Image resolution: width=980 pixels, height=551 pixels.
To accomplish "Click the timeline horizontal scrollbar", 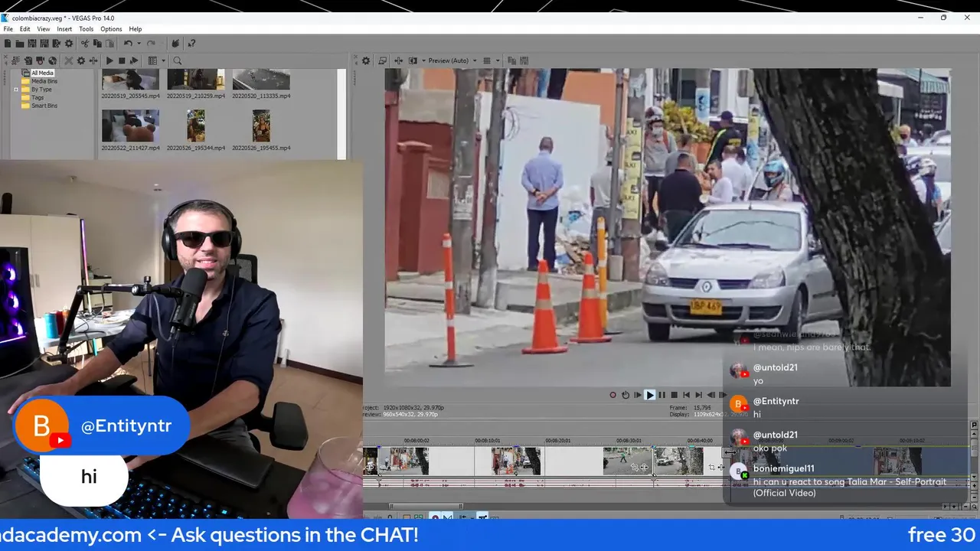I will tap(425, 506).
